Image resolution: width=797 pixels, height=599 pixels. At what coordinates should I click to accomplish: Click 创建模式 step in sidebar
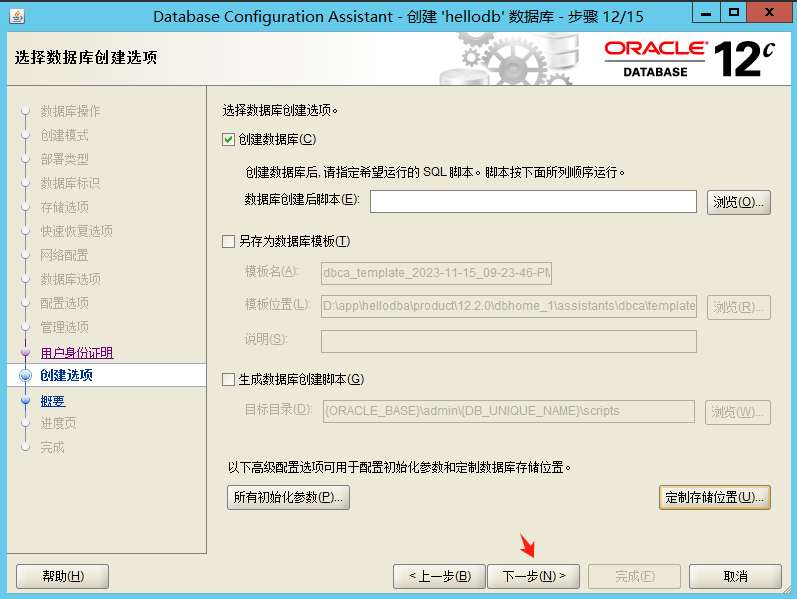[64, 135]
